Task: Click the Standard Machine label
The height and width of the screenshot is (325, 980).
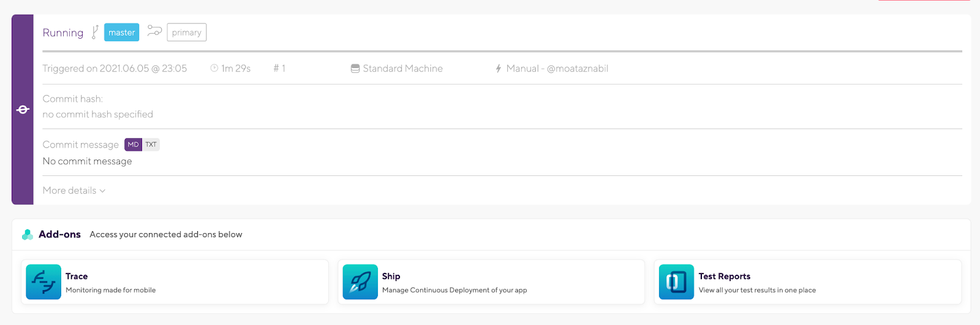Action: [x=402, y=69]
